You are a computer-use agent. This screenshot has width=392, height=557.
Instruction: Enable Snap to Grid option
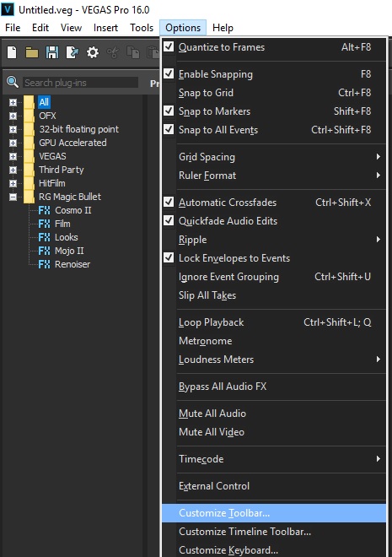tap(274, 93)
